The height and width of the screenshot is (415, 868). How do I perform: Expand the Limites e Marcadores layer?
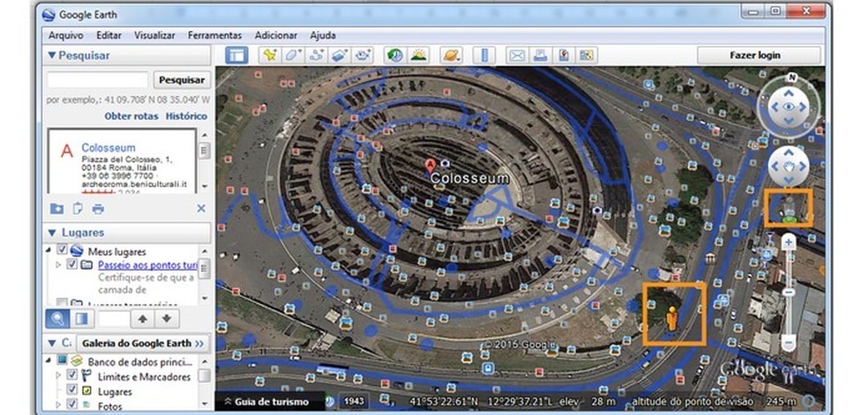tap(59, 375)
